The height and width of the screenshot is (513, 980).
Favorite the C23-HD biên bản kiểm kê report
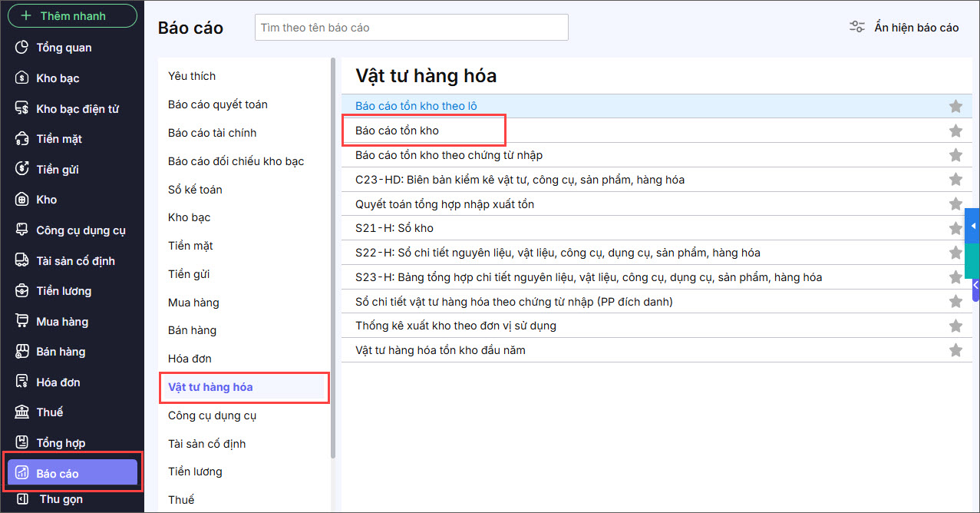955,180
